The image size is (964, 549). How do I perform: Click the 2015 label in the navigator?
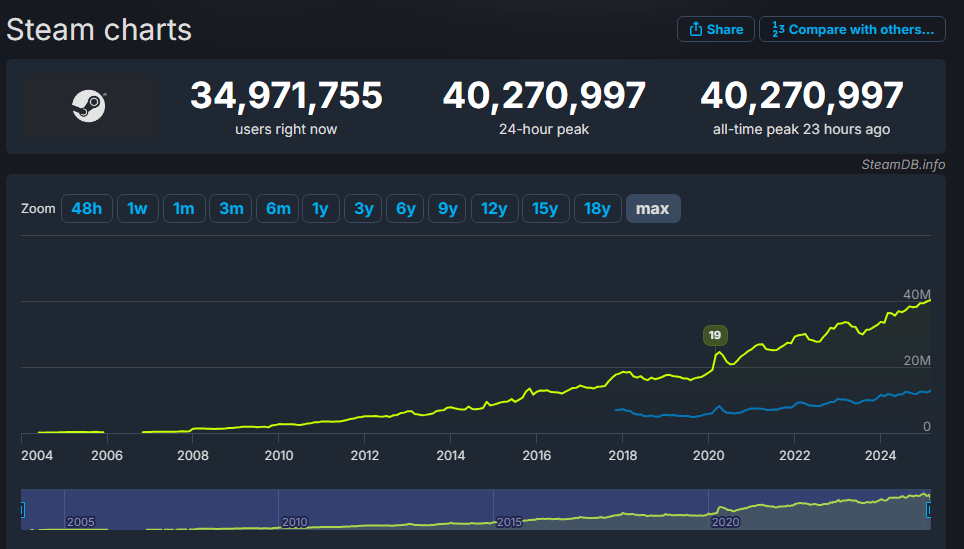pos(510,522)
